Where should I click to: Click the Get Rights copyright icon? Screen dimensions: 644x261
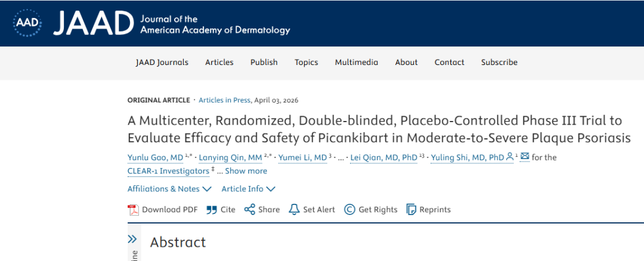349,209
